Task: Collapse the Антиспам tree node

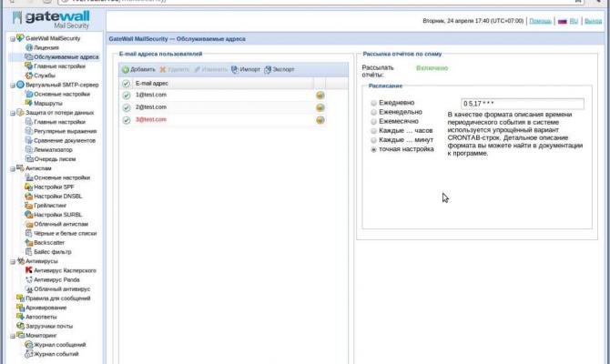Action: (x=13, y=168)
